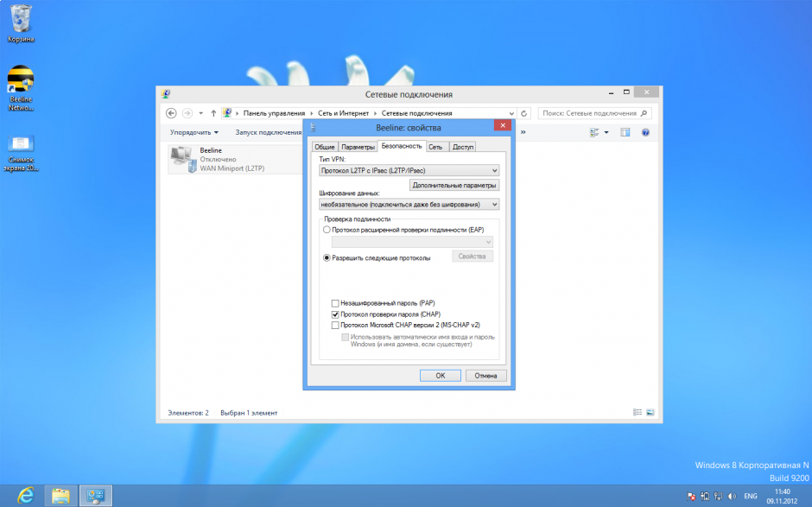The image size is (812, 507).
Task: Click the Сетевые подключения breadcrumb segment
Action: (417, 113)
